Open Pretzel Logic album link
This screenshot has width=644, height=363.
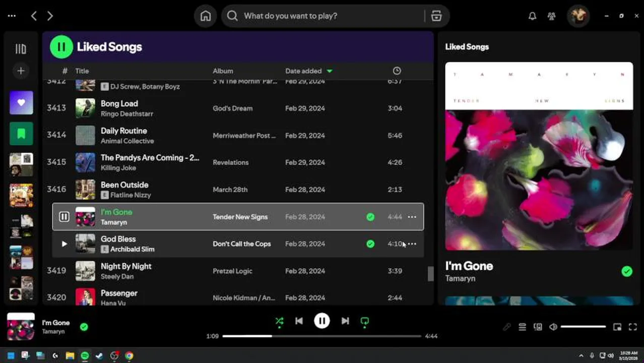(232, 271)
